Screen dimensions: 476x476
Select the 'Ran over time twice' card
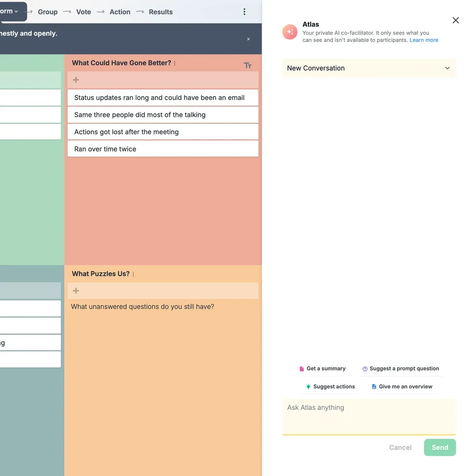163,149
